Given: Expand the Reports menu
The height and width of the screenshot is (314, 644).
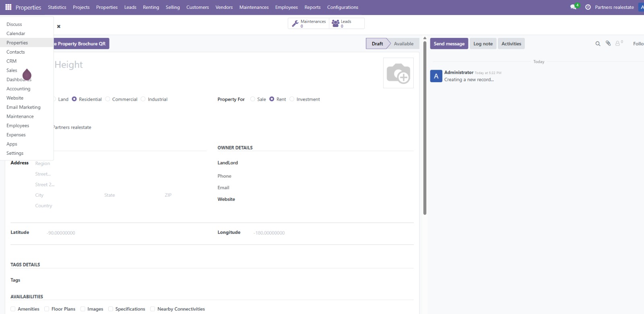Looking at the screenshot, I should (x=312, y=7).
